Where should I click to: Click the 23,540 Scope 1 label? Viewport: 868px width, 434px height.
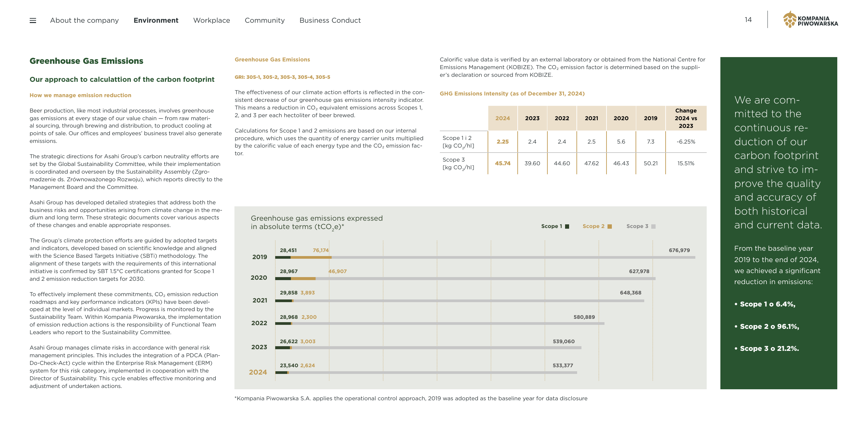(289, 365)
